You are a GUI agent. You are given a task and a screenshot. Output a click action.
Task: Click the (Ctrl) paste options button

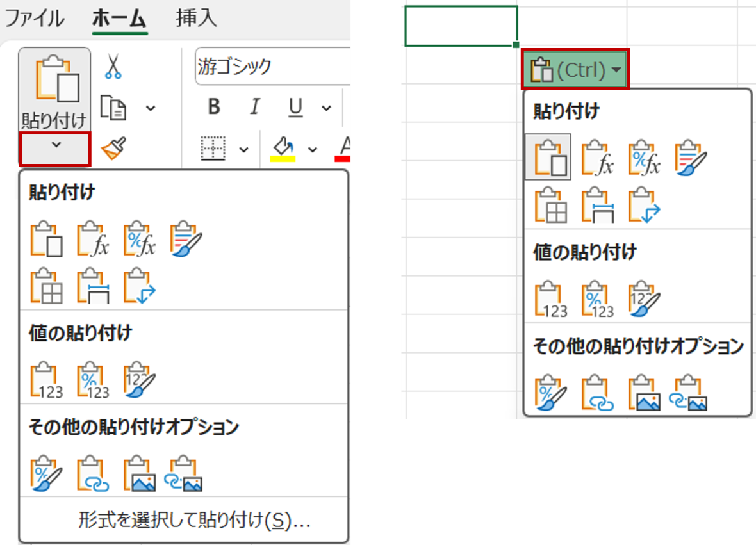(x=575, y=70)
